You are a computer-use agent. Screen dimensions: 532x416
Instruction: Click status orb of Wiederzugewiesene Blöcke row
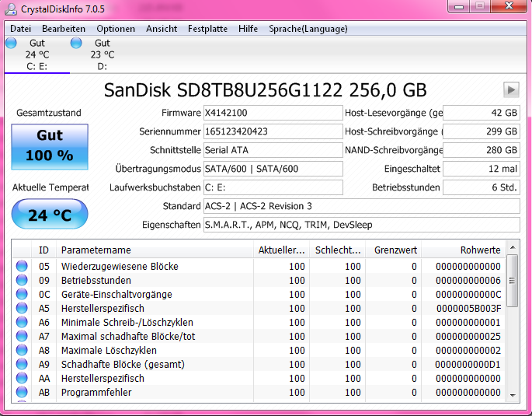(x=22, y=266)
